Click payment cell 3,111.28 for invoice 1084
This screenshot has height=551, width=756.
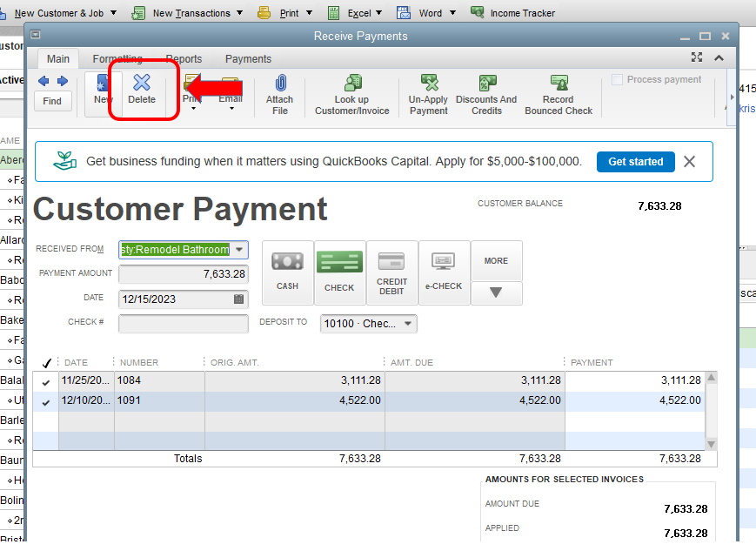pos(634,380)
